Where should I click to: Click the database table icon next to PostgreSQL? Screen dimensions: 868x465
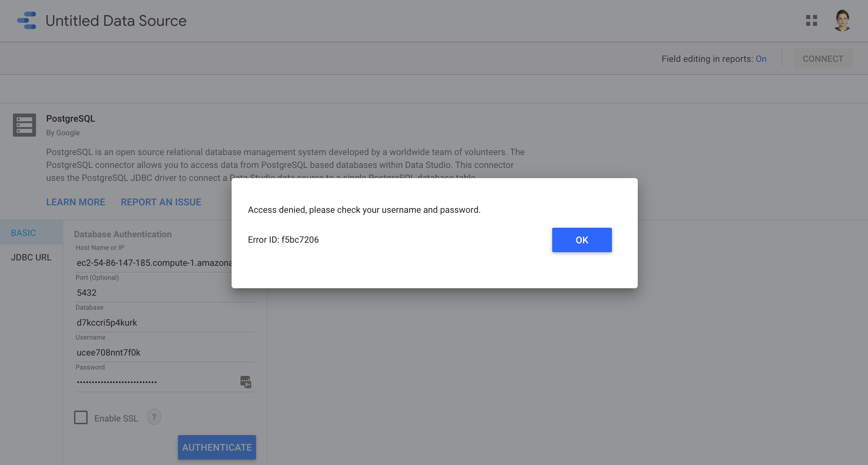click(x=24, y=124)
